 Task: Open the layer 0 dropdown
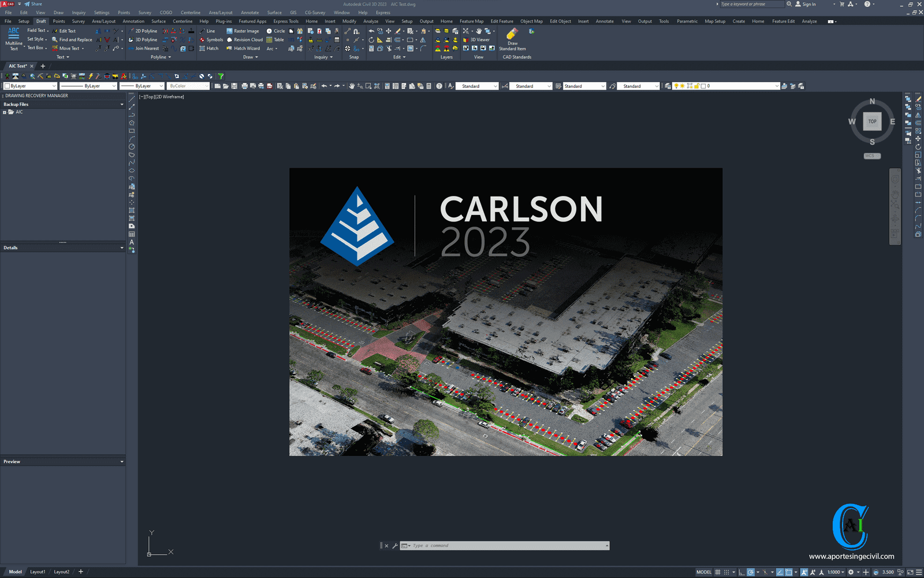coord(726,86)
